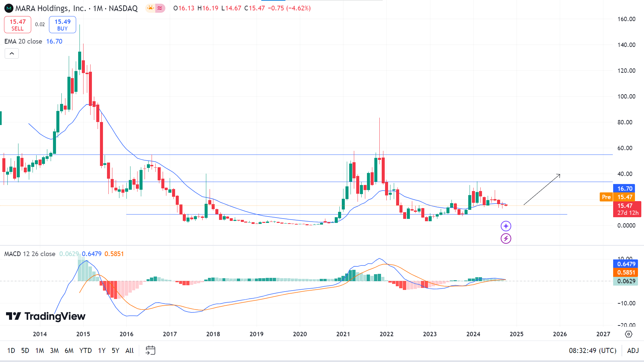This screenshot has width=644, height=362.
Task: Click the SELL 15.47 button
Action: [17, 25]
